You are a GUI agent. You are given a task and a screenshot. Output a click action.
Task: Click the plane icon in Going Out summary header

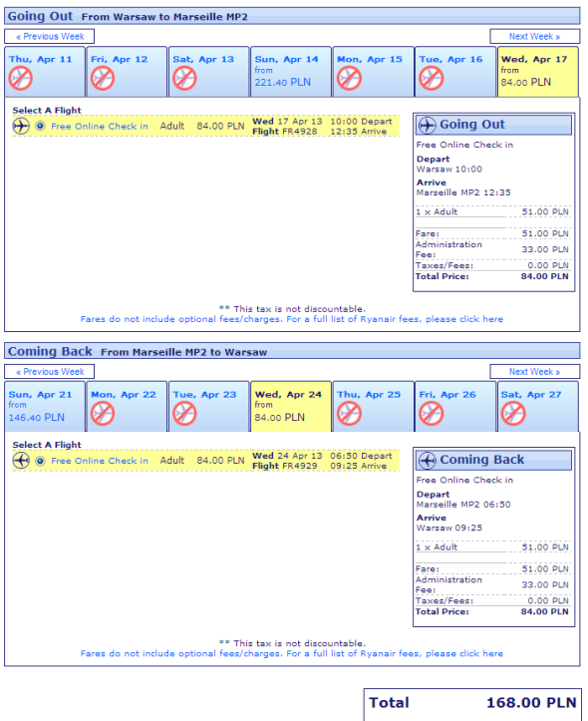pos(428,125)
